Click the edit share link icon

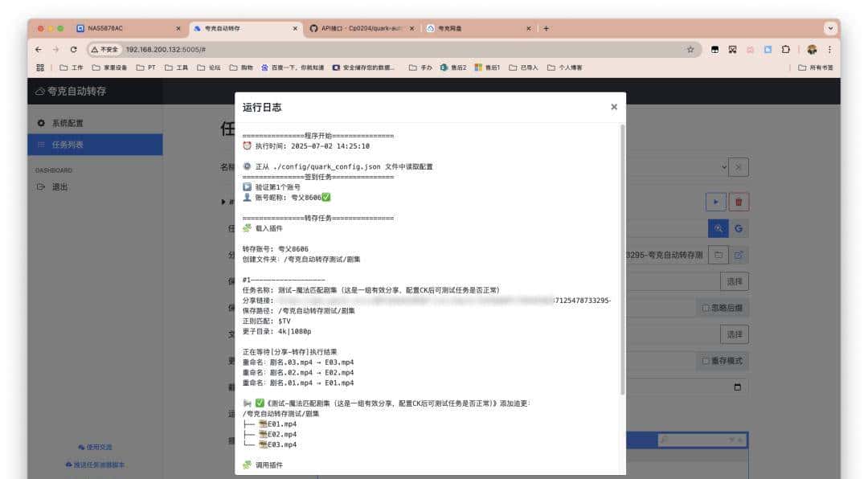739,255
